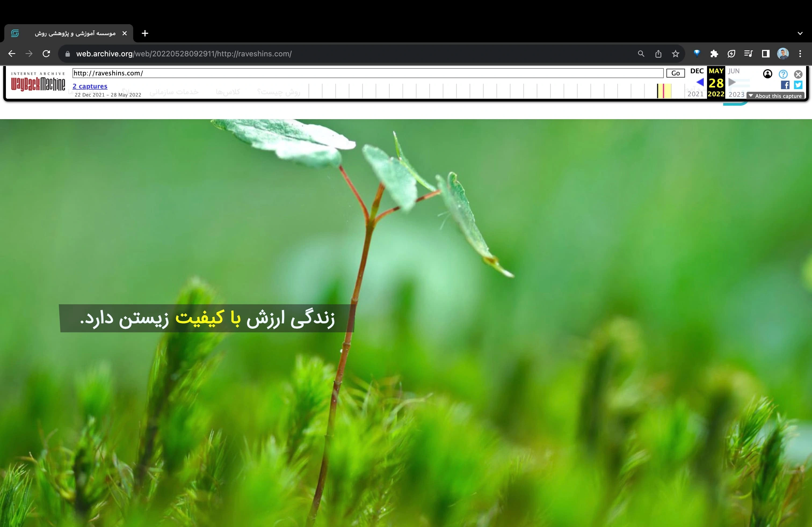Click the JUN month label
This screenshot has height=527, width=812.
coord(734,71)
